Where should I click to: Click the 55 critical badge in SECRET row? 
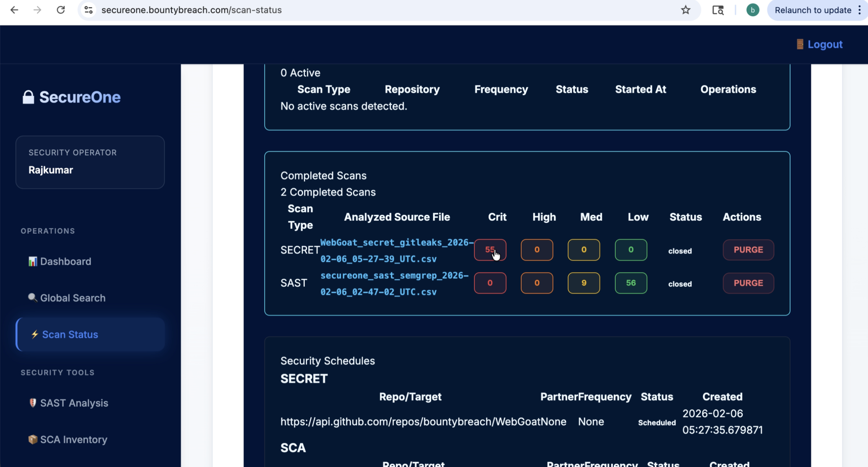point(490,250)
